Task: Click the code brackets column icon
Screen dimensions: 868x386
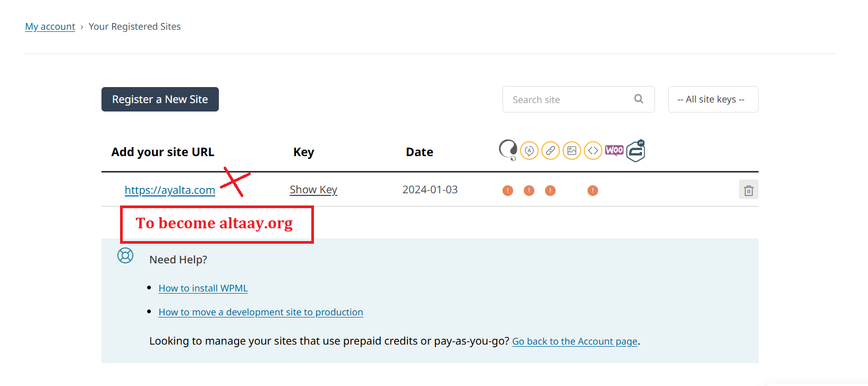Action: tap(593, 151)
